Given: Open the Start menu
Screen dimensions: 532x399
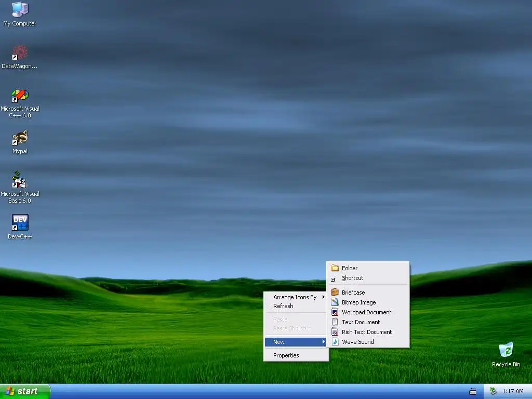Looking at the screenshot, I should (x=25, y=391).
